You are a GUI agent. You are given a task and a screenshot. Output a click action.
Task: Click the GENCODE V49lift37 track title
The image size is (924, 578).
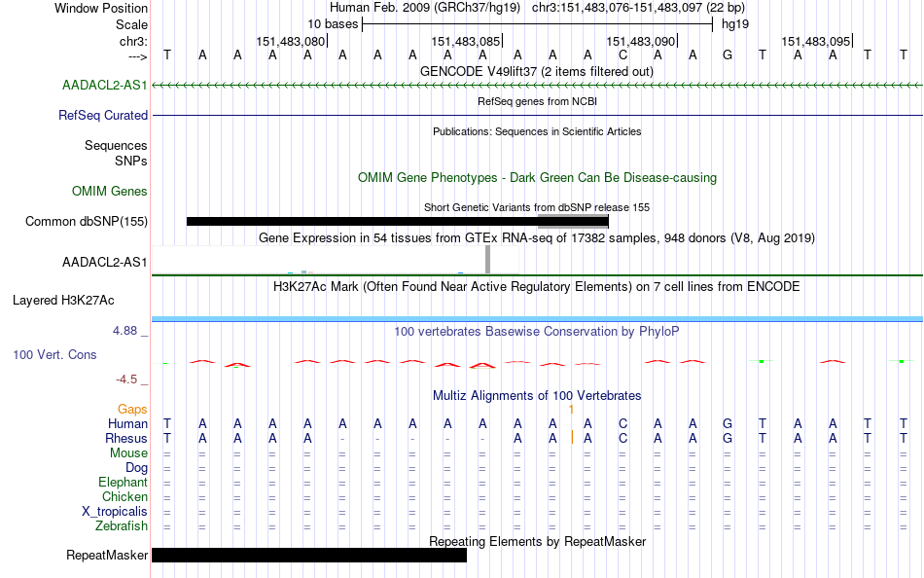click(537, 72)
